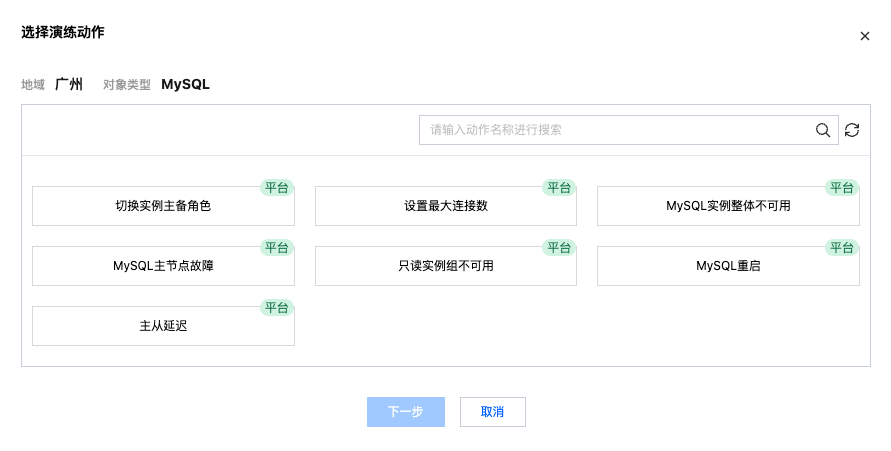Click 平台 badge on 主从延迟 card
891x451 pixels.
pos(277,307)
